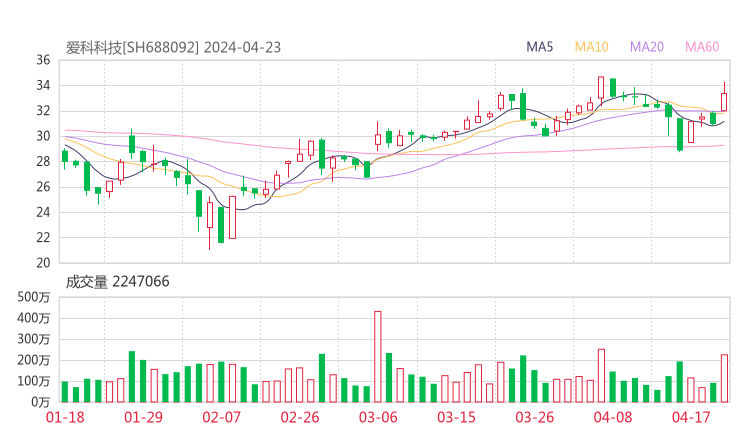Click the MA60 legend label
Viewport: 740px width, 440px height.
point(702,47)
